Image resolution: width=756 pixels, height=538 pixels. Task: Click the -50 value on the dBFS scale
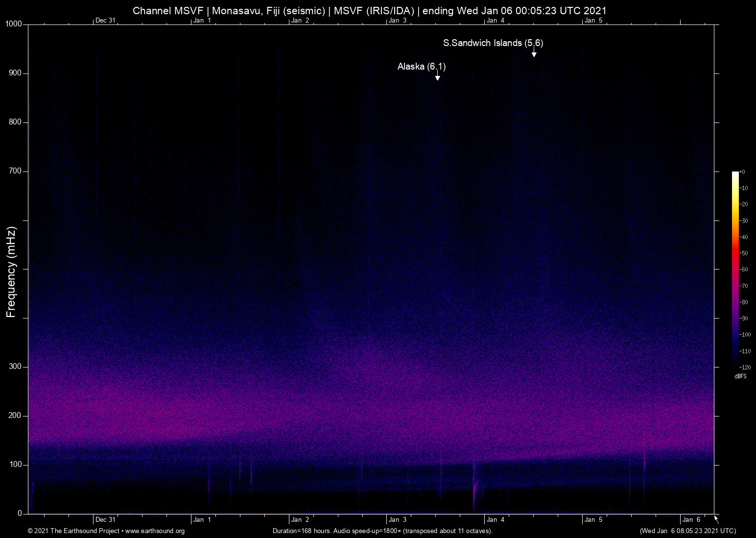pyautogui.click(x=744, y=253)
